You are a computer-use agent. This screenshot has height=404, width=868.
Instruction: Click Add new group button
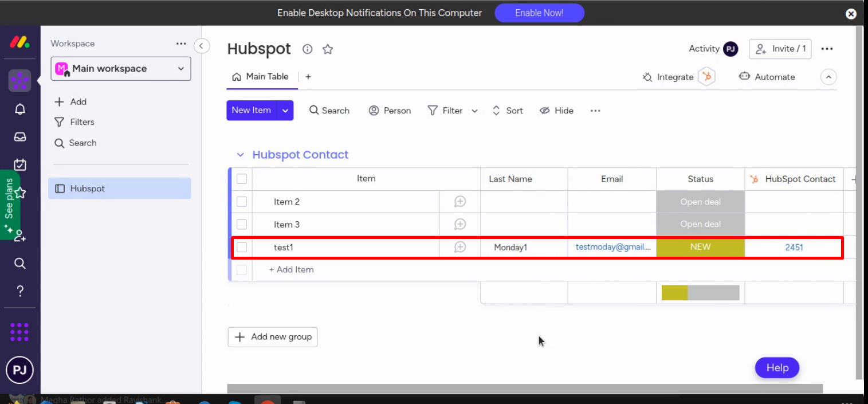pyautogui.click(x=273, y=337)
